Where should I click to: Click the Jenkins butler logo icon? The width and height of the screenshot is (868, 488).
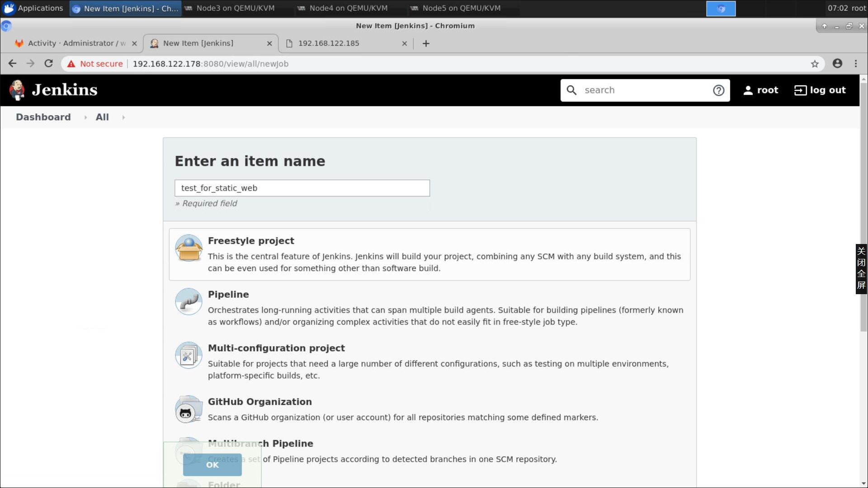tap(17, 90)
